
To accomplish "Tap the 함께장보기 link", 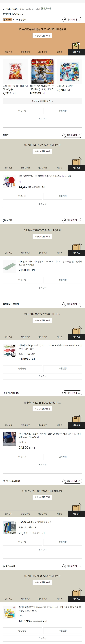I will click(x=46, y=8).
